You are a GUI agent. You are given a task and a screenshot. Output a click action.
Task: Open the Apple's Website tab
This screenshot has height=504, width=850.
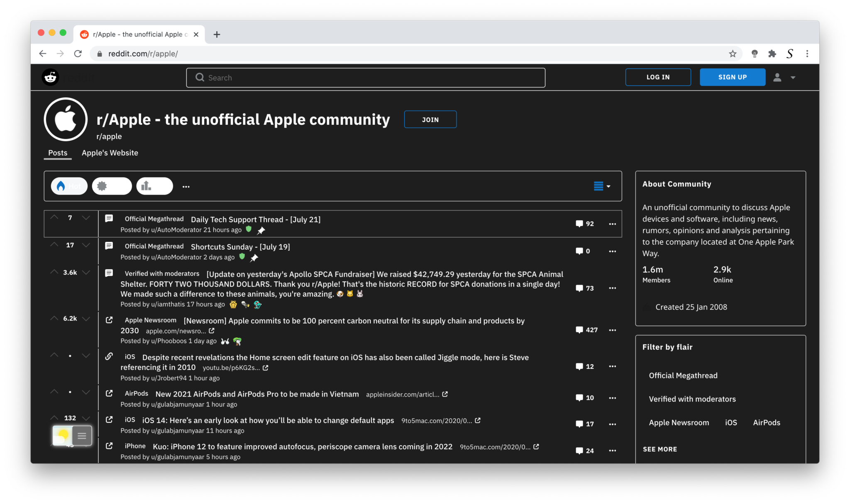click(110, 153)
